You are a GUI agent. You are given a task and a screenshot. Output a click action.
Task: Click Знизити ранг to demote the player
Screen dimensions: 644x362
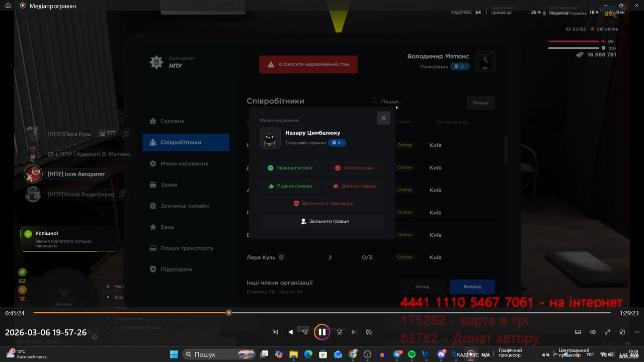[x=354, y=168]
